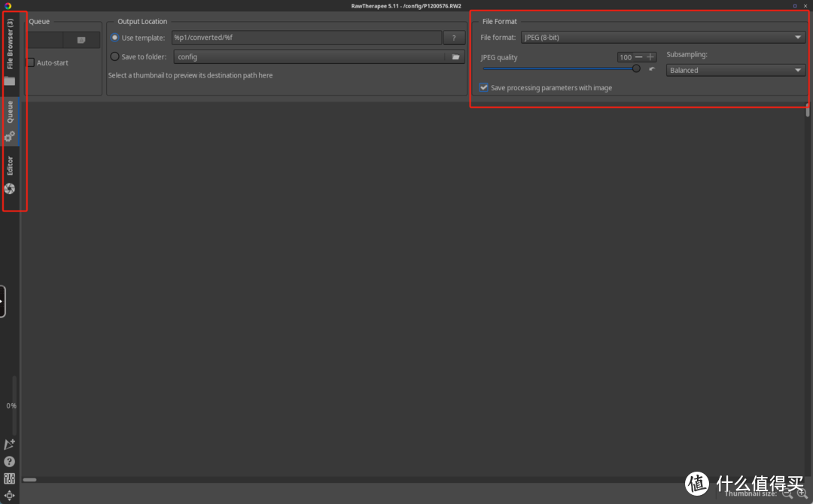Uncheck Save processing parameters with image
This screenshot has height=504, width=813.
pyautogui.click(x=484, y=88)
